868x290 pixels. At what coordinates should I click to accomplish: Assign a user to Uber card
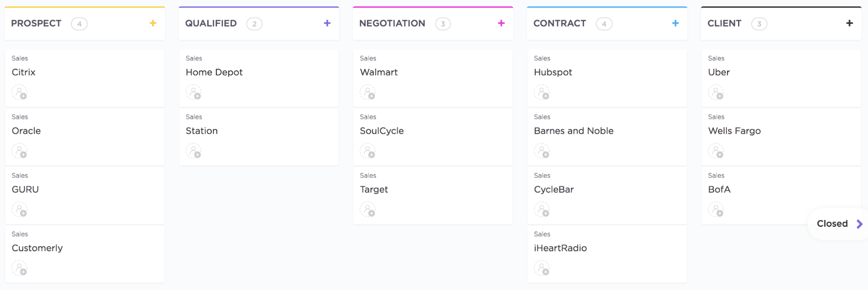click(x=716, y=93)
